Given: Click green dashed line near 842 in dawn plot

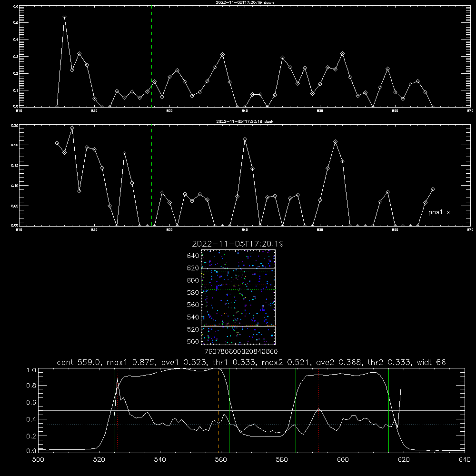Looking at the screenshot, I should (263, 58).
